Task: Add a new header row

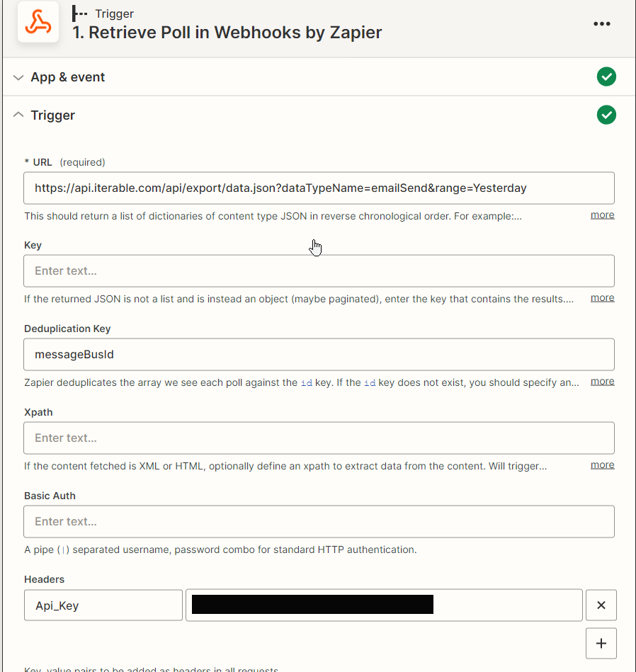Action: coord(601,643)
